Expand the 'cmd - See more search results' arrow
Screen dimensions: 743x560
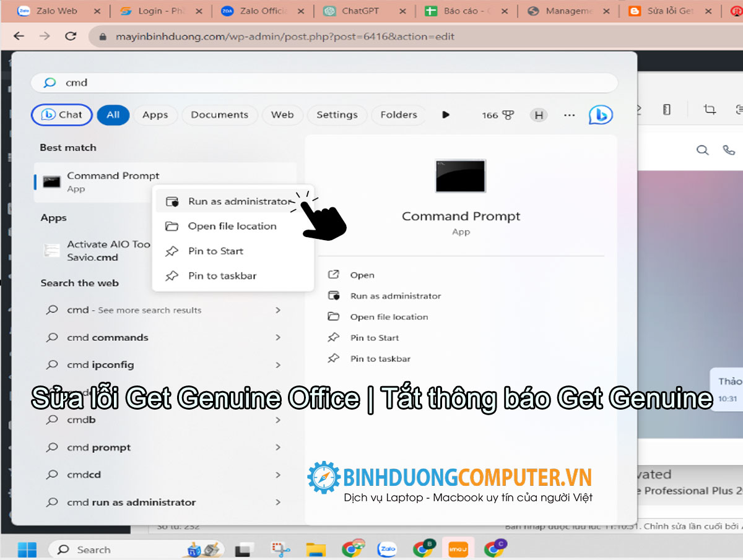coord(277,310)
